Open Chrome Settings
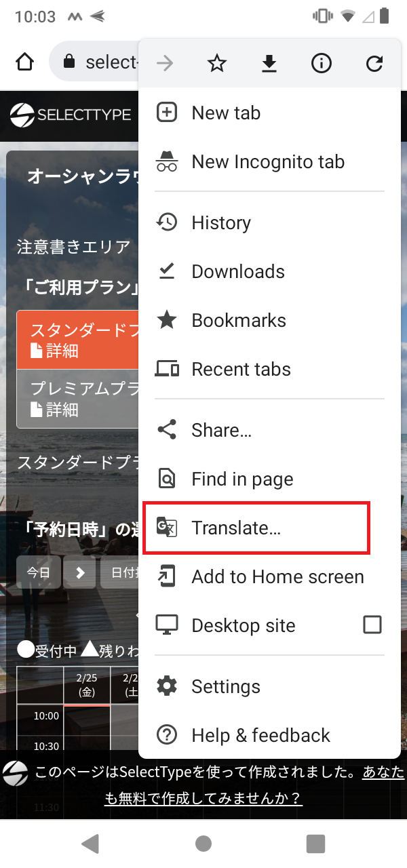 click(x=226, y=686)
